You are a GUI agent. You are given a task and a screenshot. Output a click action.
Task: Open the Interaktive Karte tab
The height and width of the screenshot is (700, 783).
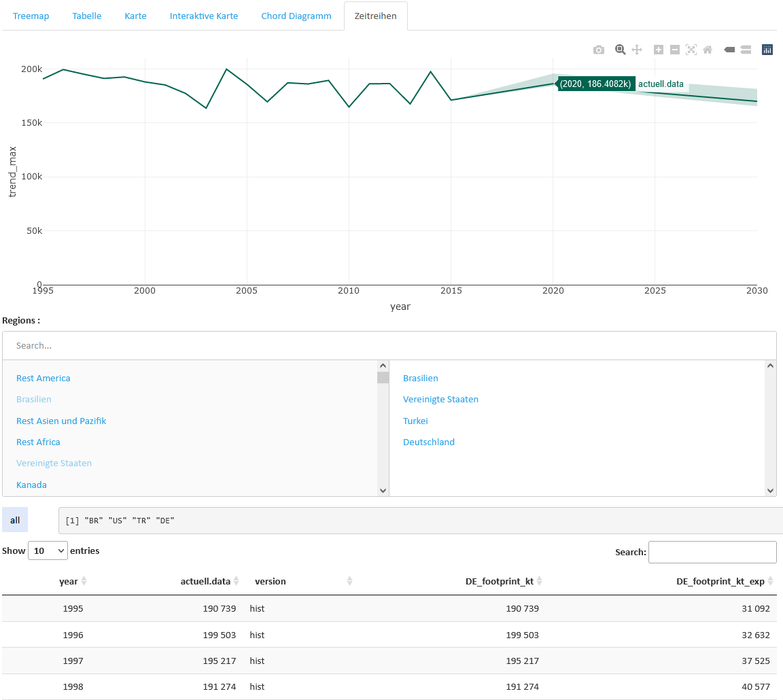[204, 16]
